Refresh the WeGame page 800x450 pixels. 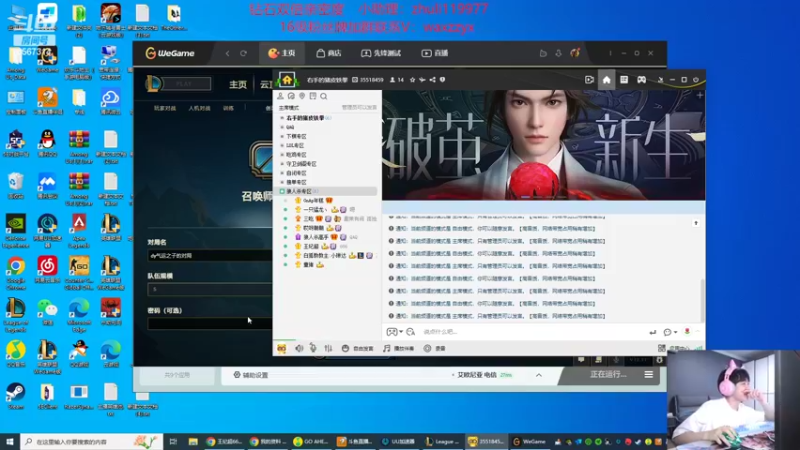[243, 53]
